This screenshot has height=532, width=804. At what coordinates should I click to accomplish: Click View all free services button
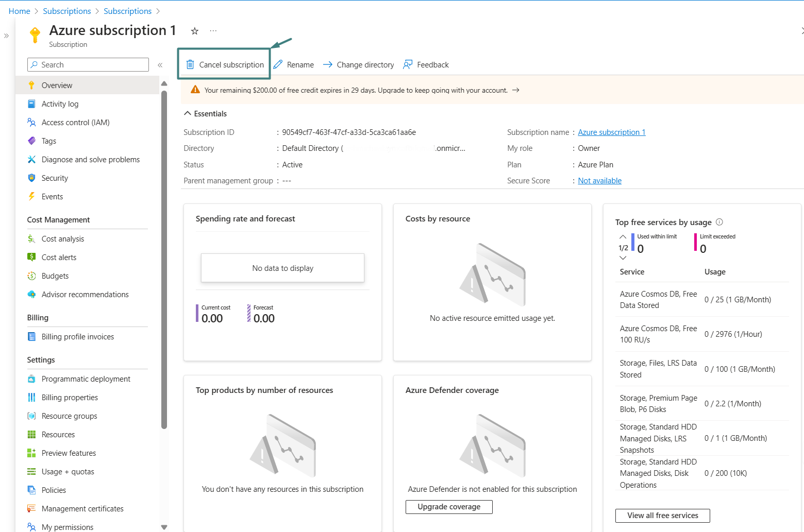point(663,516)
